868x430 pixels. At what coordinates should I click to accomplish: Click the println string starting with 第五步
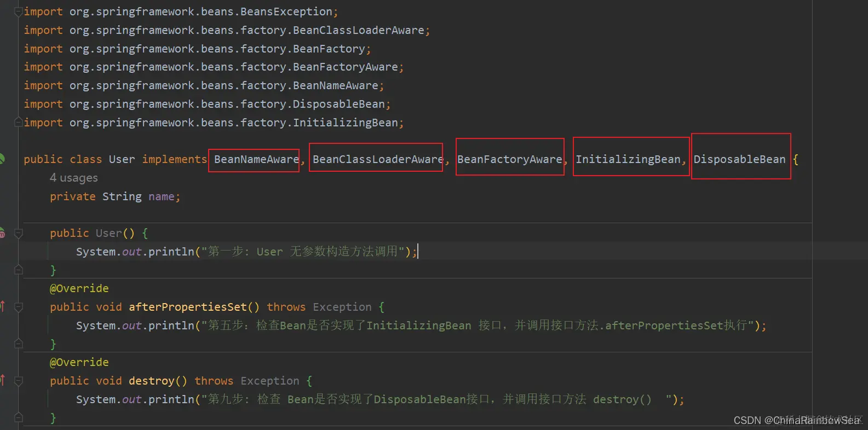[x=478, y=326]
